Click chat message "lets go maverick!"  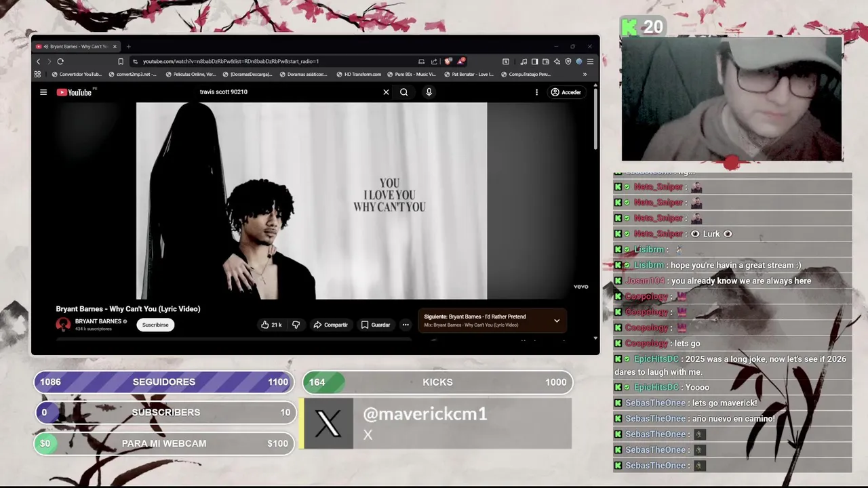click(x=725, y=403)
